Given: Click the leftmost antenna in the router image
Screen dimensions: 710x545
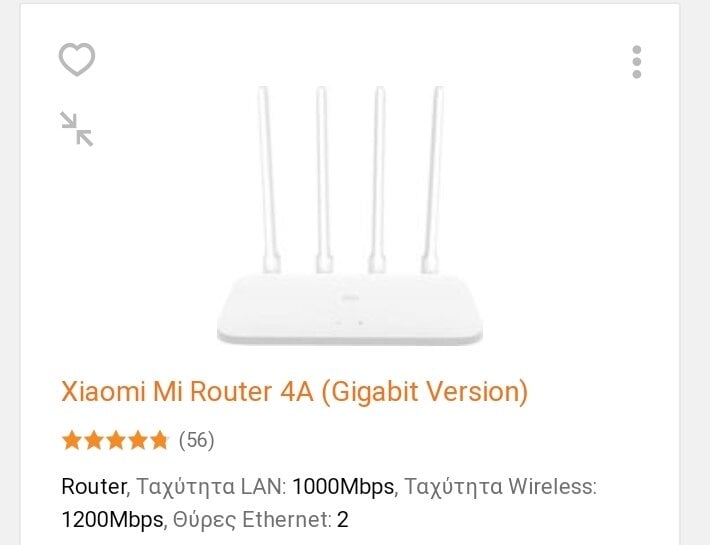Looking at the screenshot, I should pos(269,180).
